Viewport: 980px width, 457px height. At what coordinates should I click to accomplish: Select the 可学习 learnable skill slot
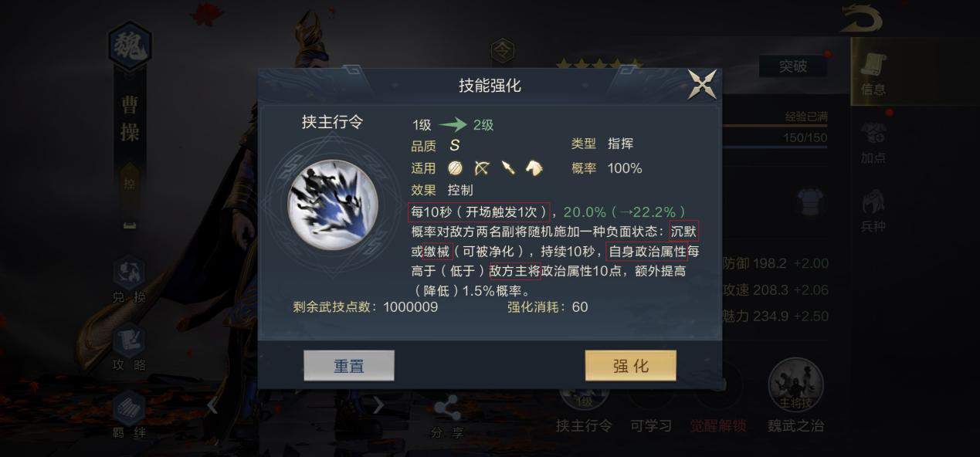coord(651,394)
